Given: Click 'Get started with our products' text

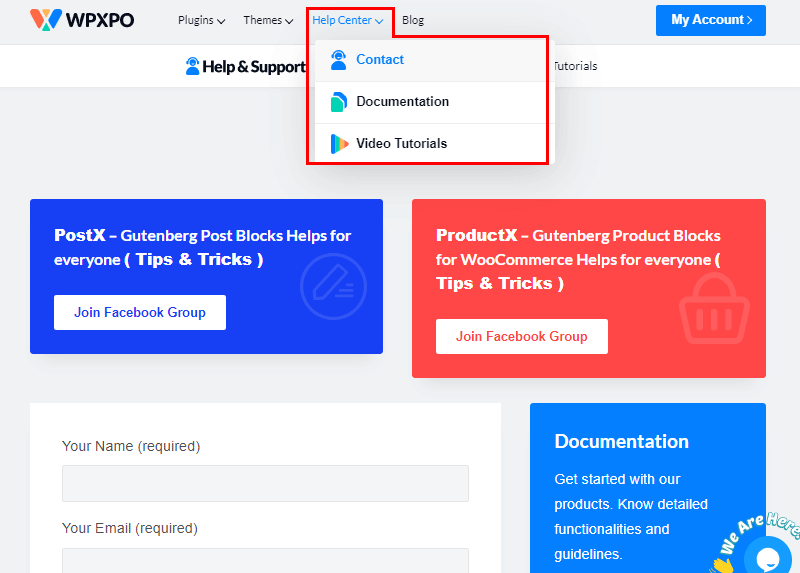Looking at the screenshot, I should pyautogui.click(x=631, y=516).
